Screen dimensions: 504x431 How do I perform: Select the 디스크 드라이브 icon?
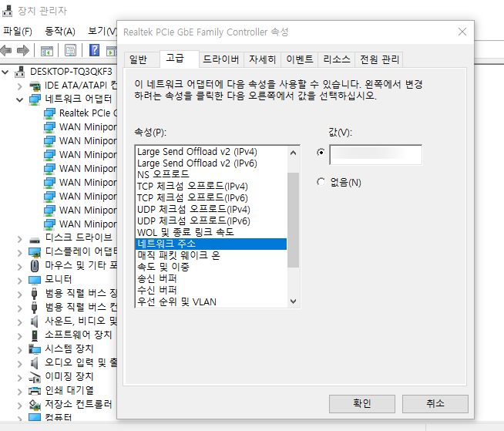(35, 239)
